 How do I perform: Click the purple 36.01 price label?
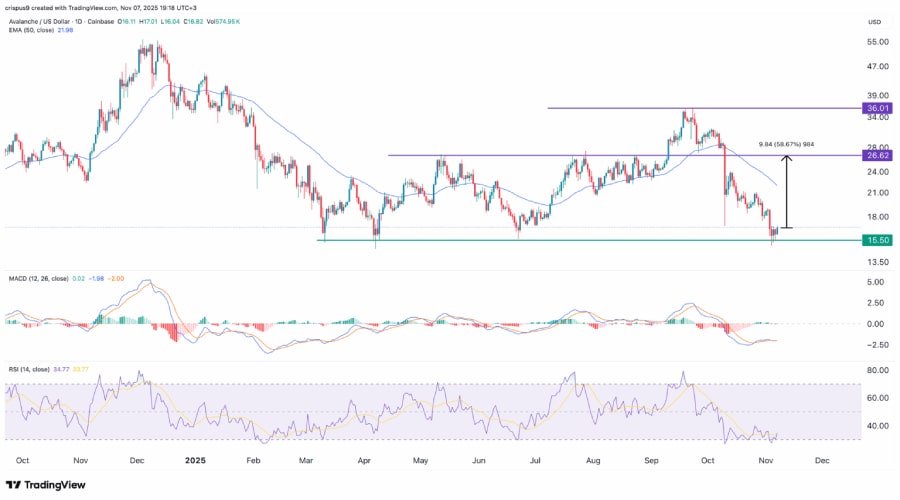pos(878,108)
